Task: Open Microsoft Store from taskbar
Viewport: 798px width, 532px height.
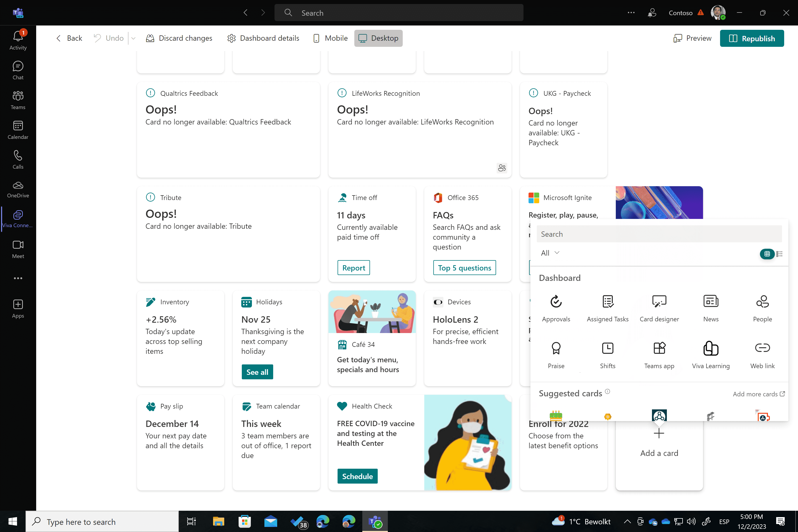Action: 244,521
